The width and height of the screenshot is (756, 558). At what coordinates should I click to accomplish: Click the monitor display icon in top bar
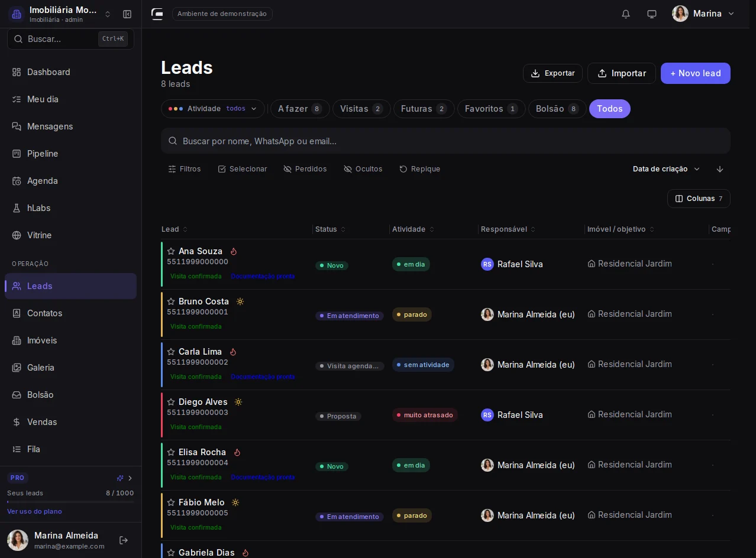(652, 14)
